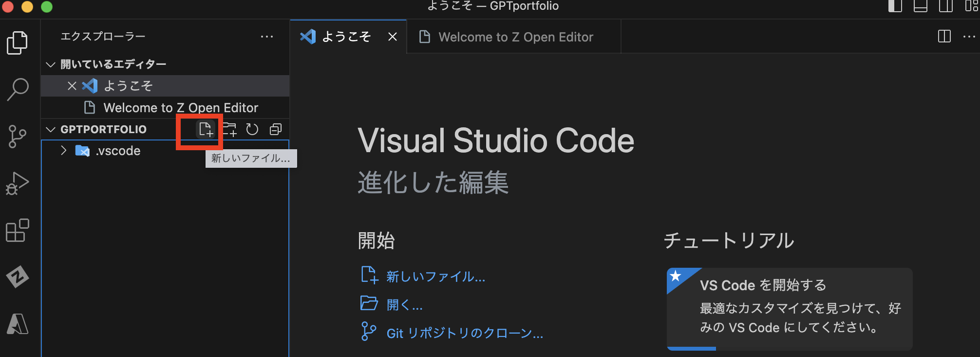Toggle secondary side bar visibility
The height and width of the screenshot is (357, 980).
946,6
